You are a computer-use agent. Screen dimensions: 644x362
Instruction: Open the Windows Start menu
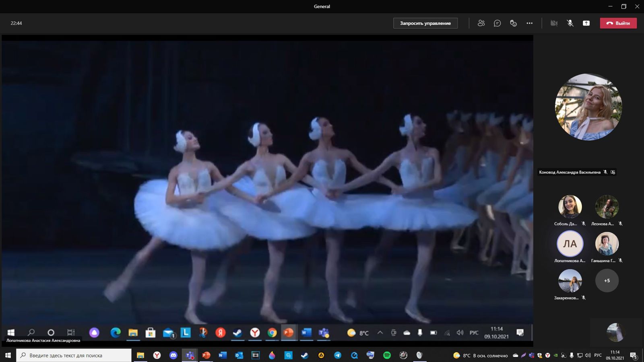8,355
